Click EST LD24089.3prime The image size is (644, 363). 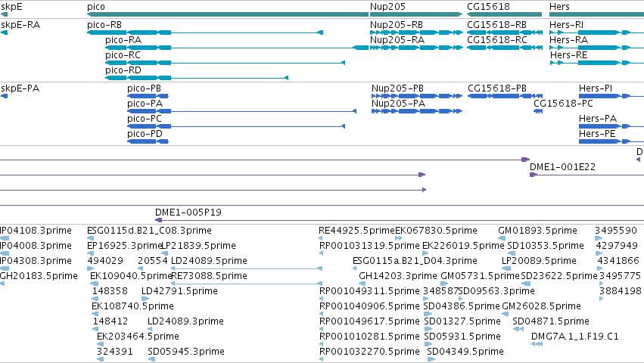(x=185, y=322)
